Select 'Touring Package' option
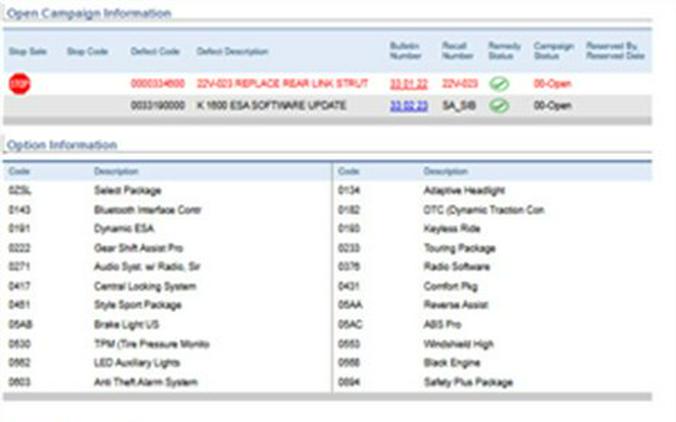This screenshot has width=676, height=422. click(x=460, y=248)
